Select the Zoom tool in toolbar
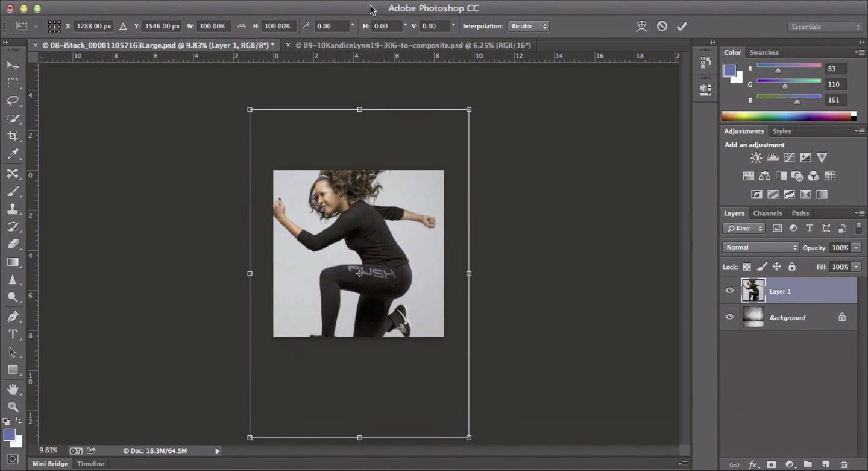868x471 pixels. 13,406
